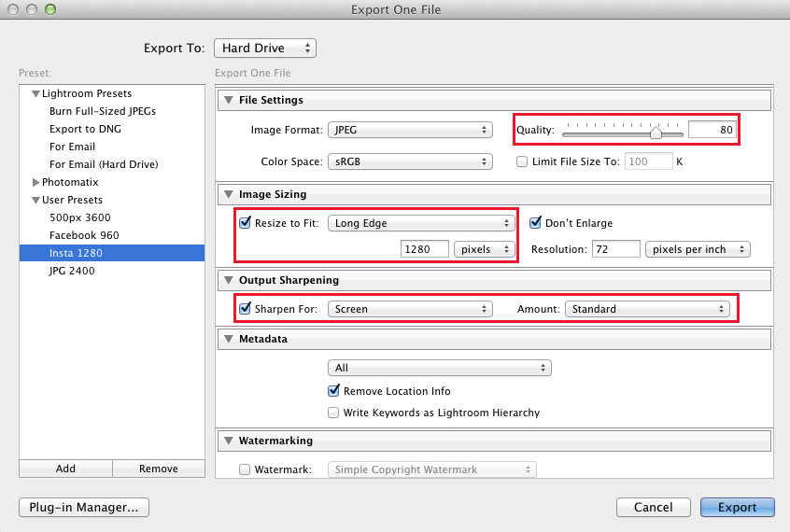Open the Long Edge resize dropdown
790x532 pixels.
click(x=421, y=223)
